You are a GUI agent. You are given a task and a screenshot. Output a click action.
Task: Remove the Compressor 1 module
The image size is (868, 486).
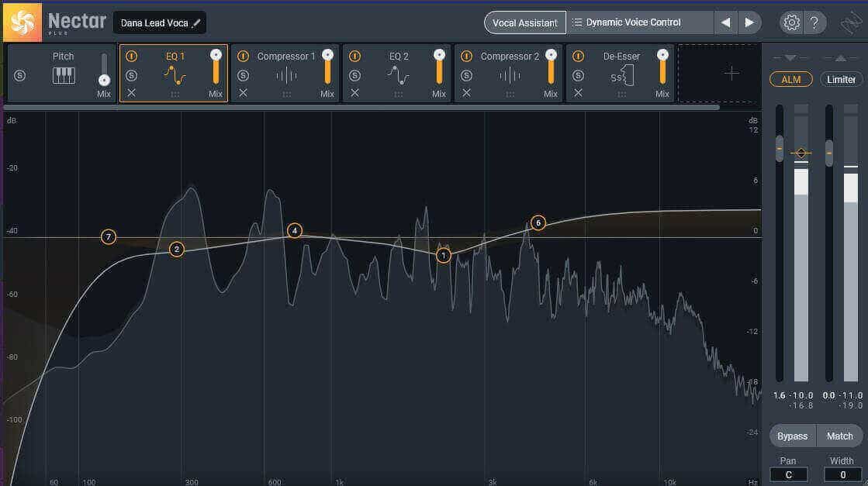tap(243, 93)
